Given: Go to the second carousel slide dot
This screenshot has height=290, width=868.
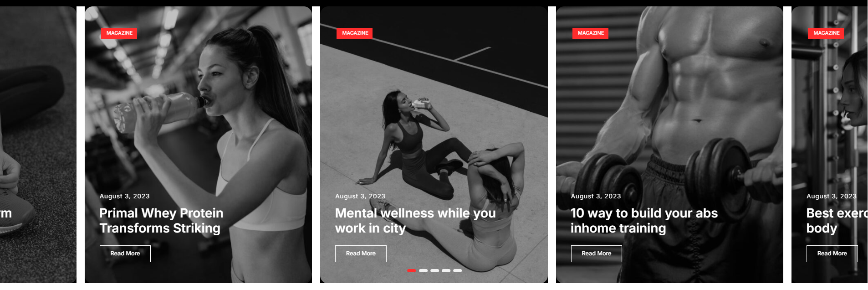Looking at the screenshot, I should coord(424,271).
